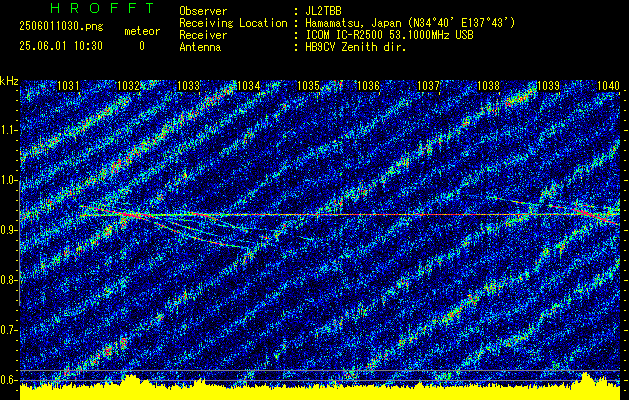Click the 1034 time axis marker
629x400 pixels.
click(x=248, y=86)
